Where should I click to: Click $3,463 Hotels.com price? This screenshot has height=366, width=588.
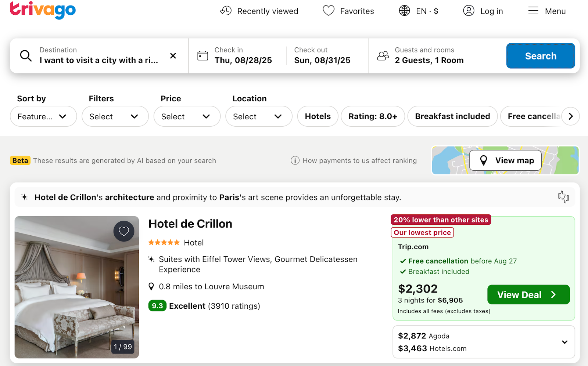[x=432, y=348]
